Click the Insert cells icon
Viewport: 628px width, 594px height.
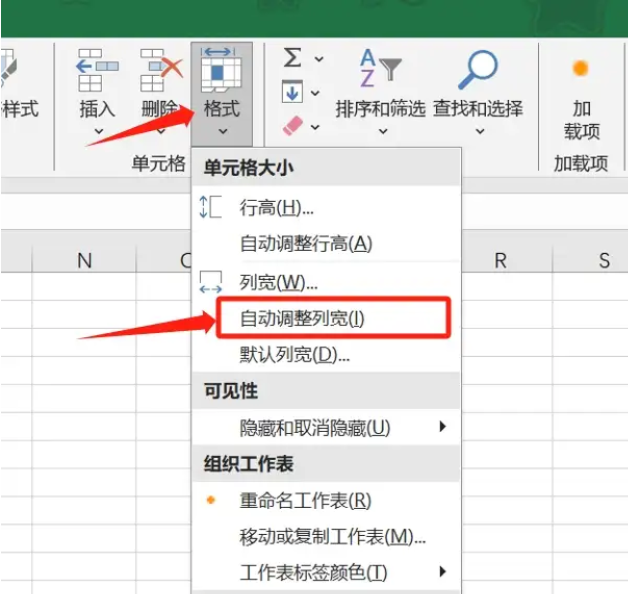[x=97, y=71]
